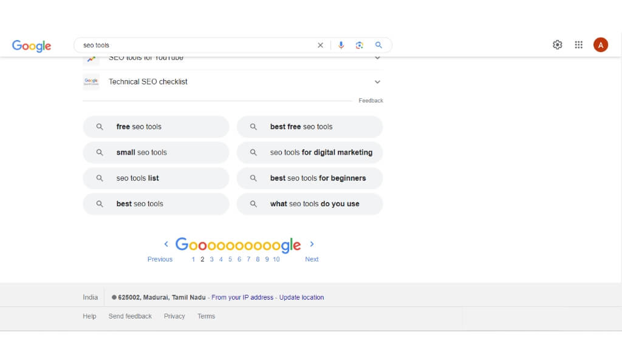Image resolution: width=622 pixels, height=364 pixels.
Task: Click the Update location link
Action: [301, 297]
